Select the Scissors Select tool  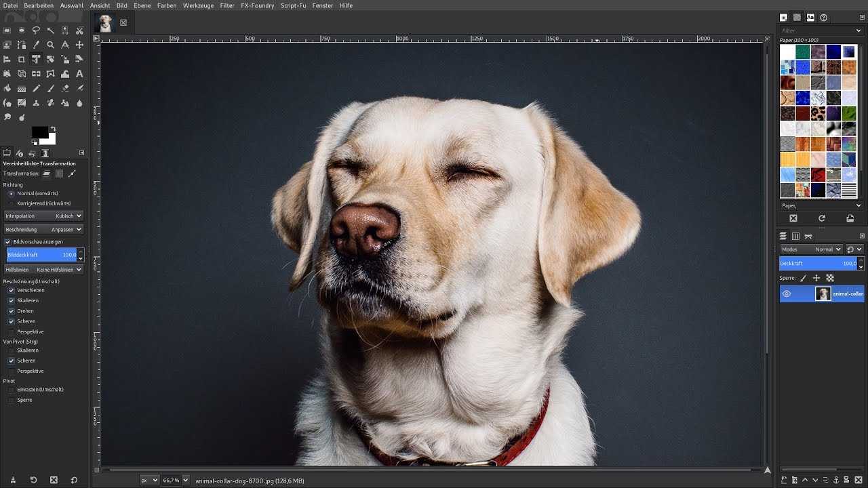point(79,30)
